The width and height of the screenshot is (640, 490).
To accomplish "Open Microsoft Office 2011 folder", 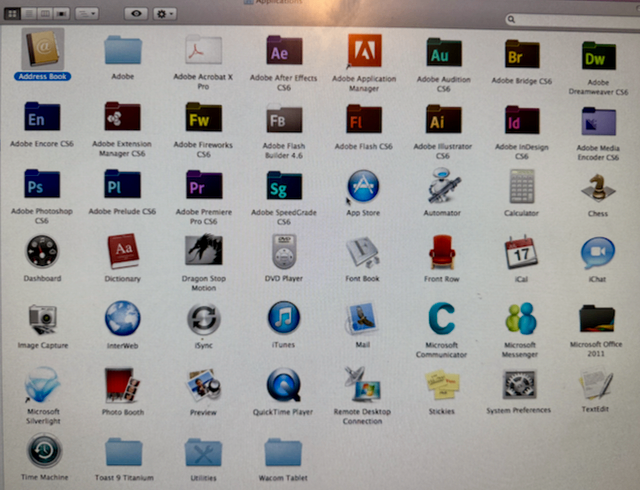I will click(x=597, y=318).
